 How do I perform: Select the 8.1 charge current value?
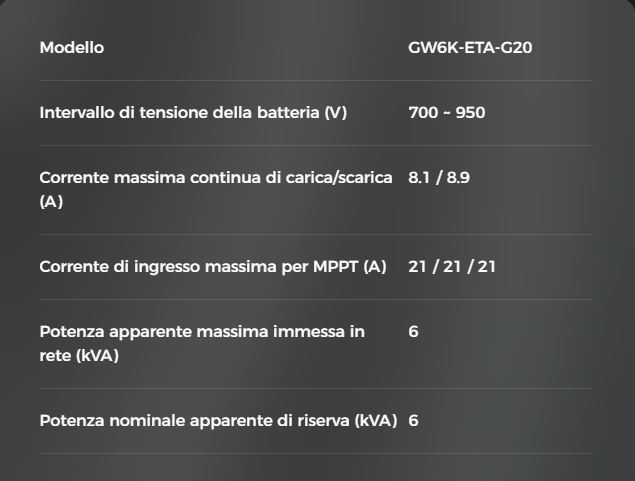420,178
